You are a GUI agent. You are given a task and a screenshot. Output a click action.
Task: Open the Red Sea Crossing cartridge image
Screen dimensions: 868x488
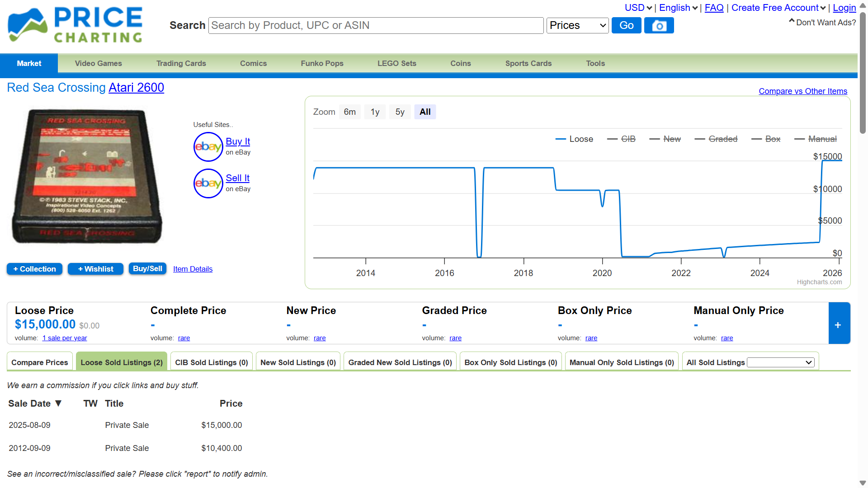87,176
